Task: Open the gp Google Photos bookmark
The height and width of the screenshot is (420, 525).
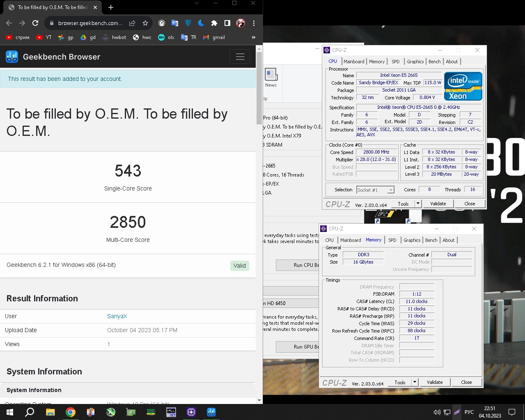Action: point(66,37)
